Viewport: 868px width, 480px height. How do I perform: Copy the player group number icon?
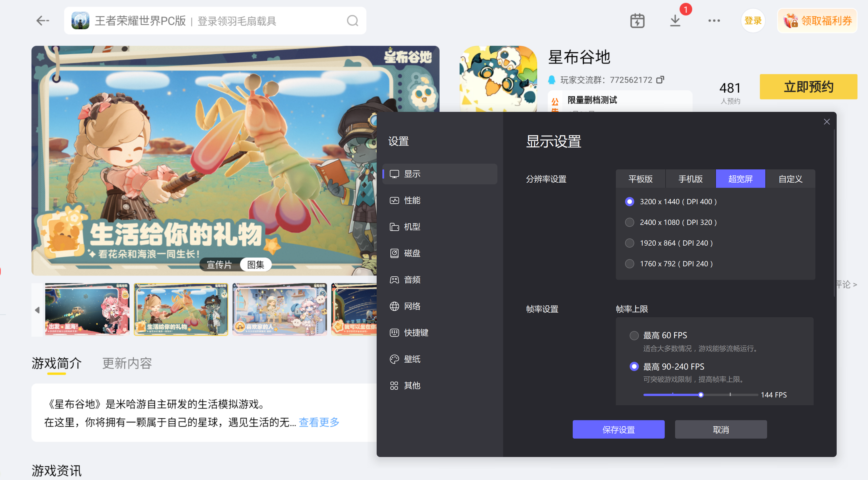[x=660, y=80]
